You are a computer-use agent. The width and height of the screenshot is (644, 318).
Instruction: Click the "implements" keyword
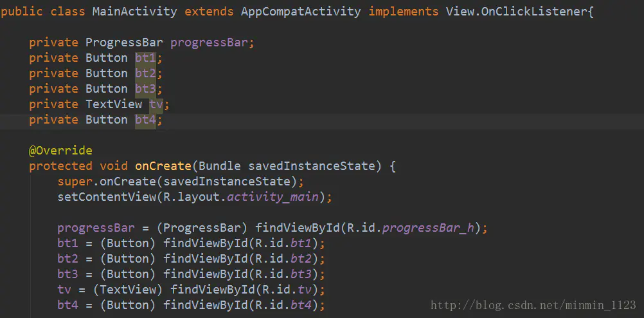(x=404, y=12)
